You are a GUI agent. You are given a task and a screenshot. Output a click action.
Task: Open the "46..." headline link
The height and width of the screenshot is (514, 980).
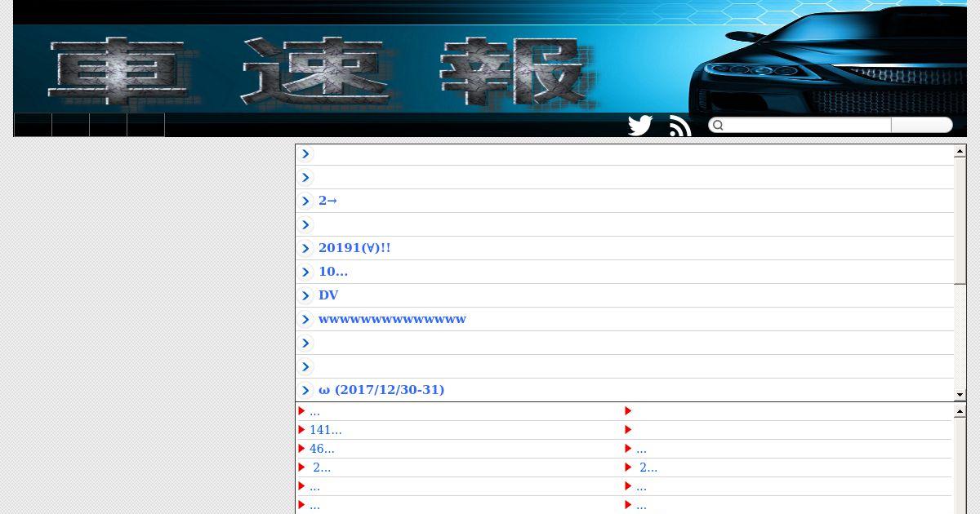[x=322, y=449]
